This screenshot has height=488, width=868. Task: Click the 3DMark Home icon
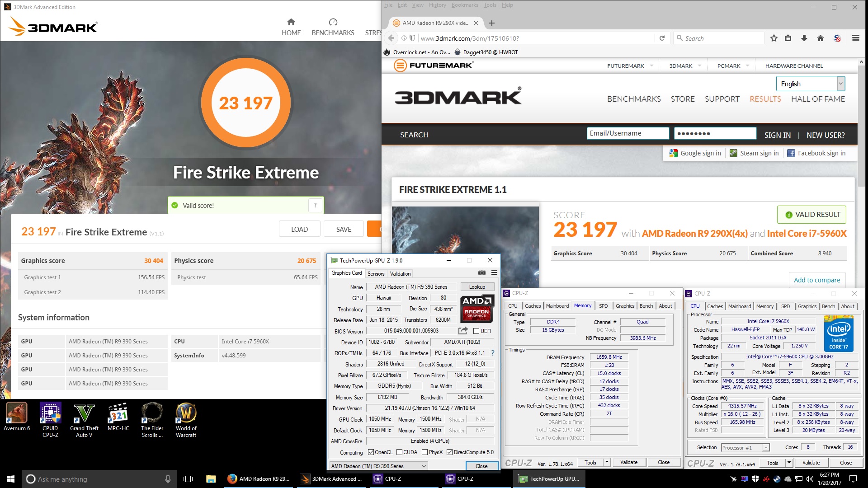click(291, 22)
